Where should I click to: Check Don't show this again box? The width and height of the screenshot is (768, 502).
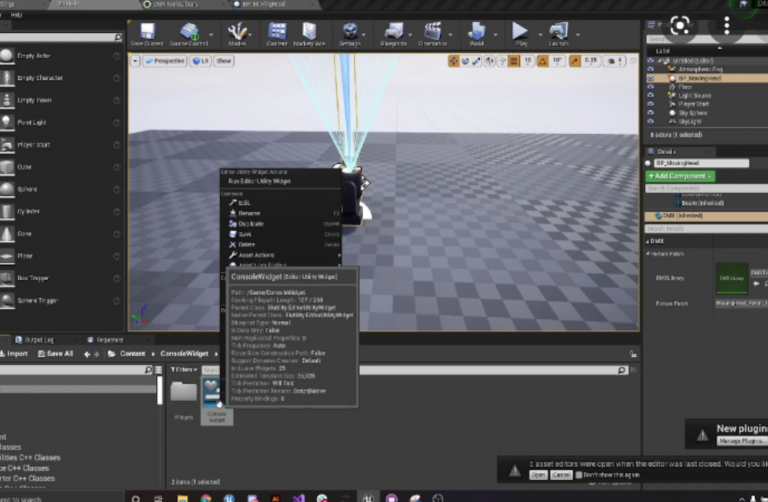579,475
